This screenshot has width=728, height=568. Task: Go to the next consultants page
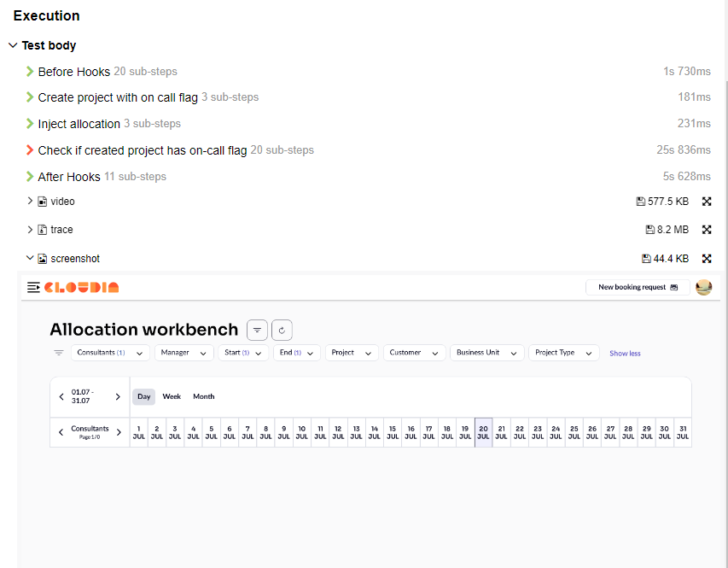119,432
